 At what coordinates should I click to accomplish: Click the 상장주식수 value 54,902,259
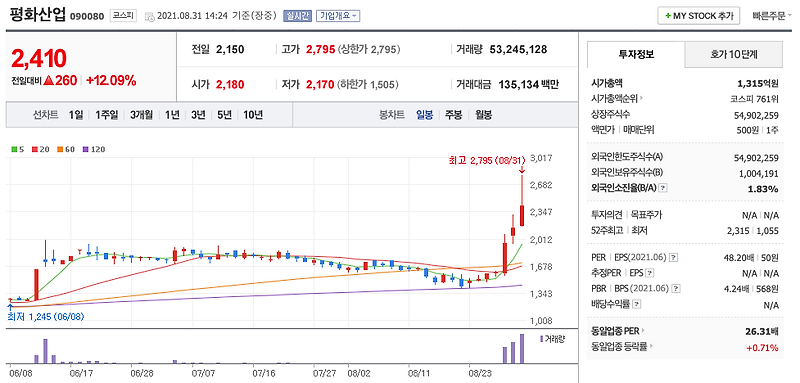pos(757,115)
